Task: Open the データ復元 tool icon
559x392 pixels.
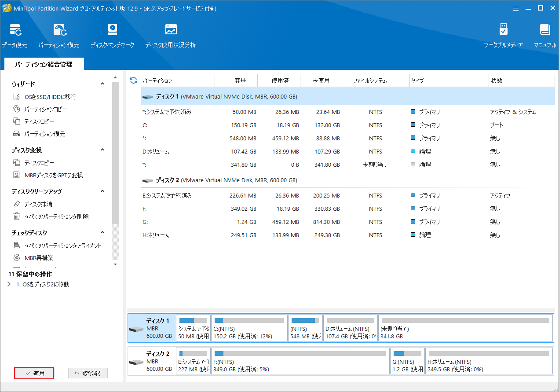Action: pyautogui.click(x=15, y=29)
